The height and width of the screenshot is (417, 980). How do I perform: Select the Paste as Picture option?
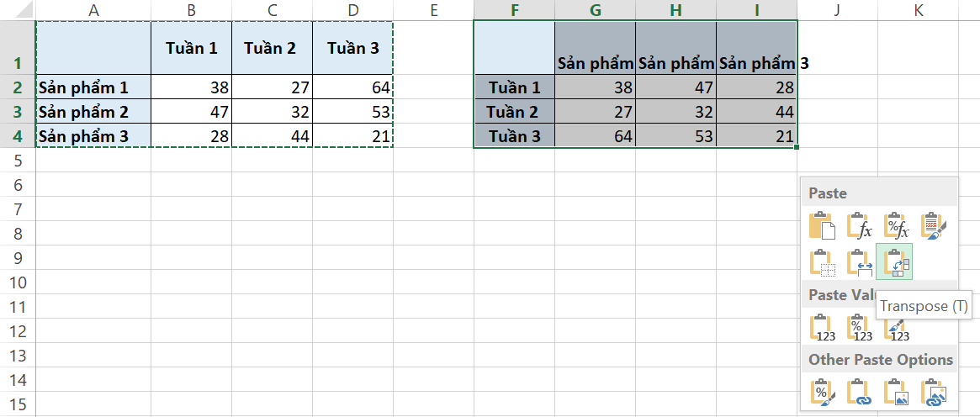[x=895, y=392]
